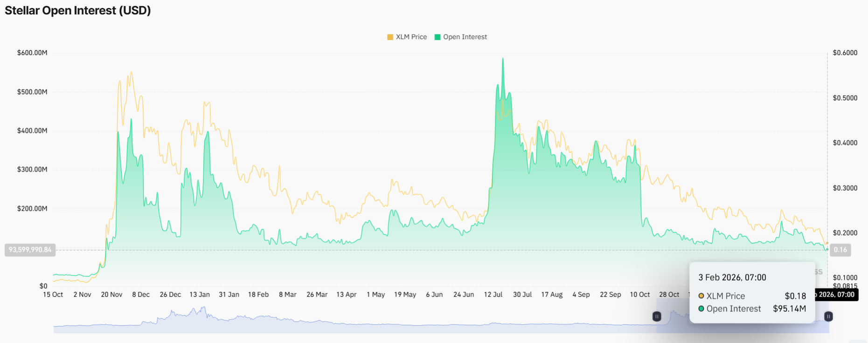This screenshot has height=343, width=868.
Task: Click the tooltip date 3 Feb 2026, 07:00
Action: (732, 277)
